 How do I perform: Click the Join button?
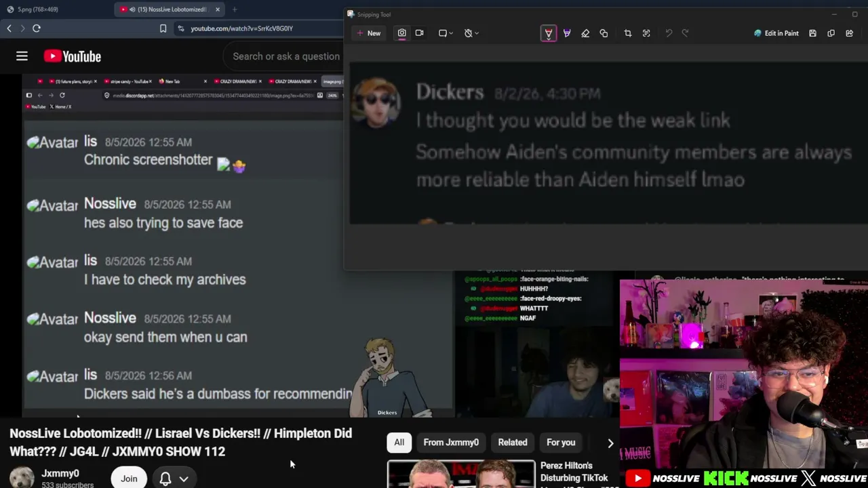click(x=129, y=479)
